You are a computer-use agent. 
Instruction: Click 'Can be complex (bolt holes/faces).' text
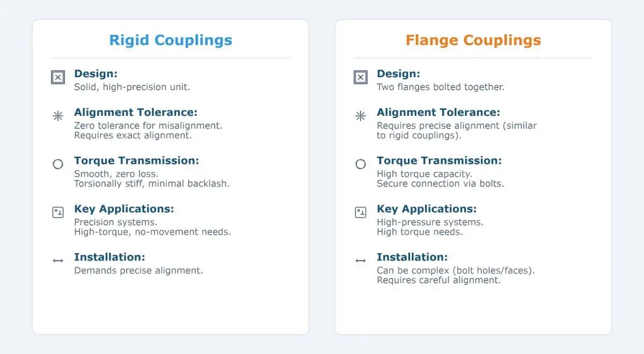tap(456, 271)
